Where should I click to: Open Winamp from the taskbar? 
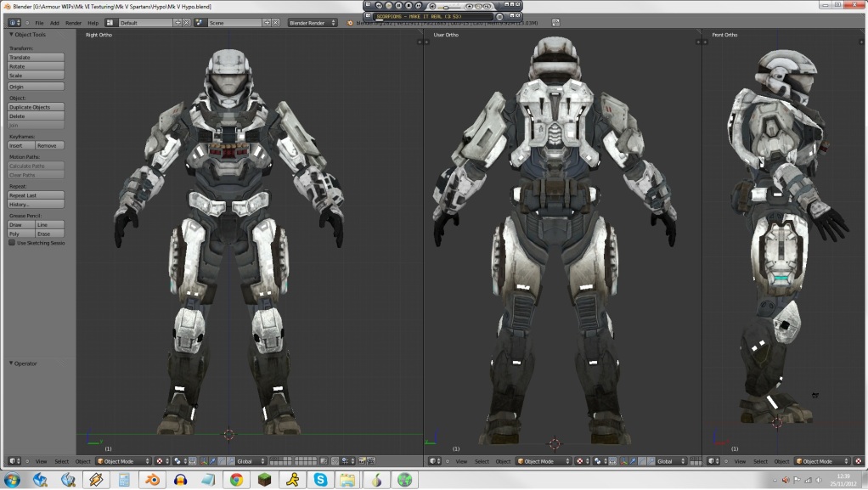point(96,480)
